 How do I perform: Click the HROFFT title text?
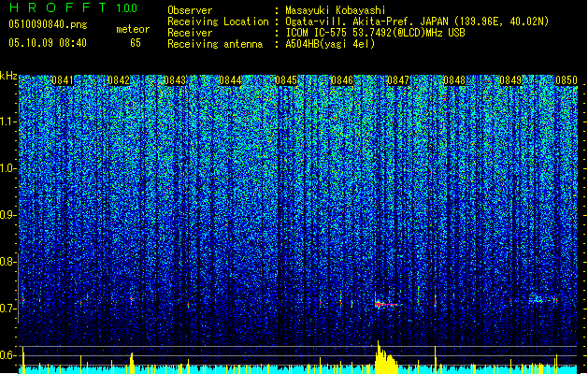[58, 7]
